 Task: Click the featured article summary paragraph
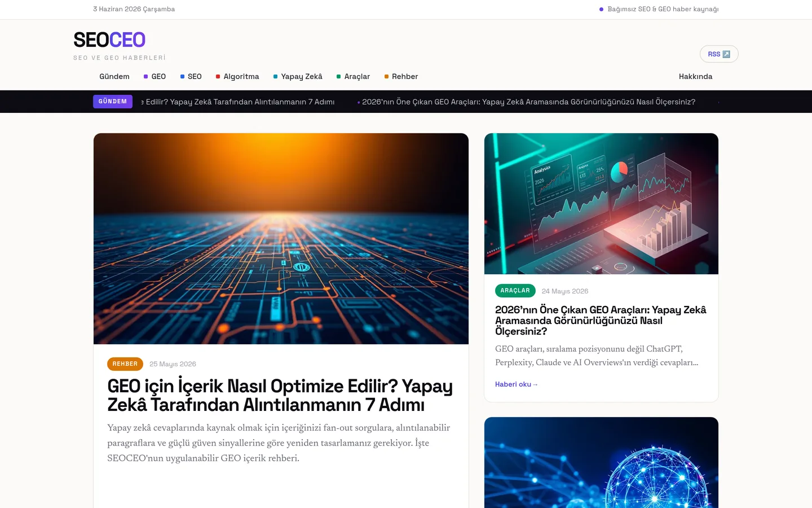point(279,443)
